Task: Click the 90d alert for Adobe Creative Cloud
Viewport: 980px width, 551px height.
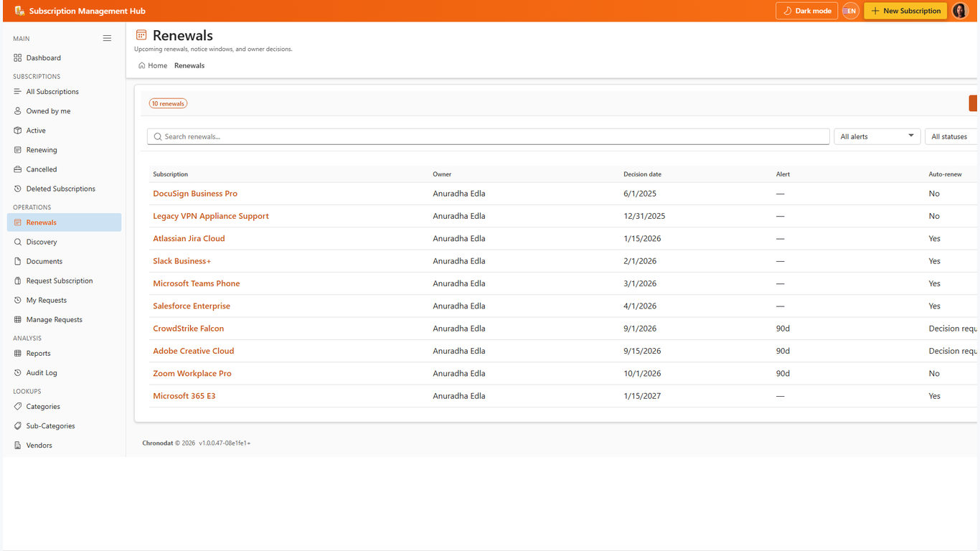Action: (783, 351)
